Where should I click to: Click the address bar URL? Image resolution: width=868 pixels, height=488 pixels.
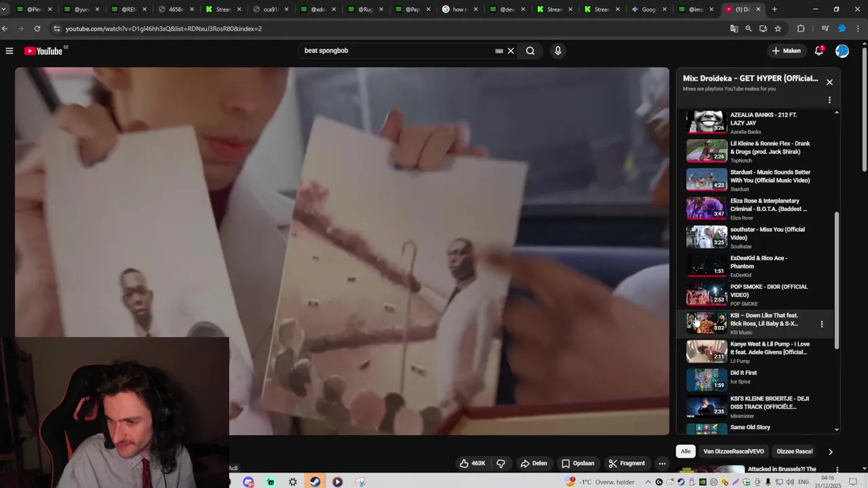[x=163, y=29]
